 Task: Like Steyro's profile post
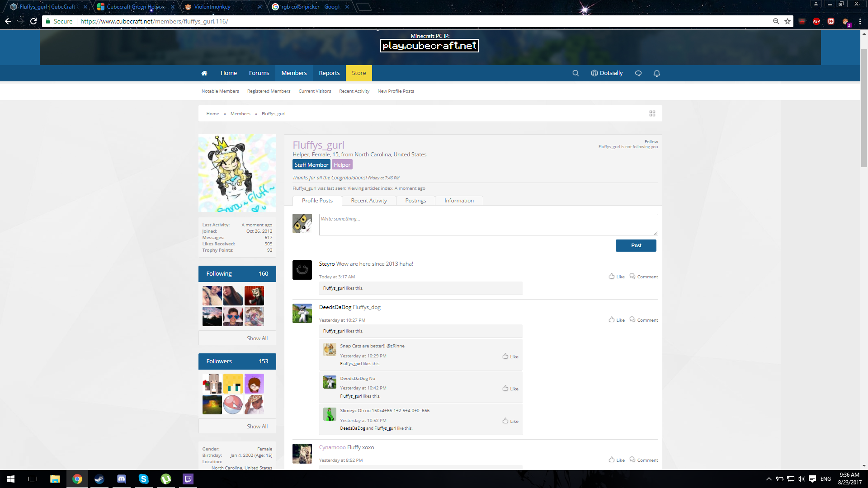617,277
